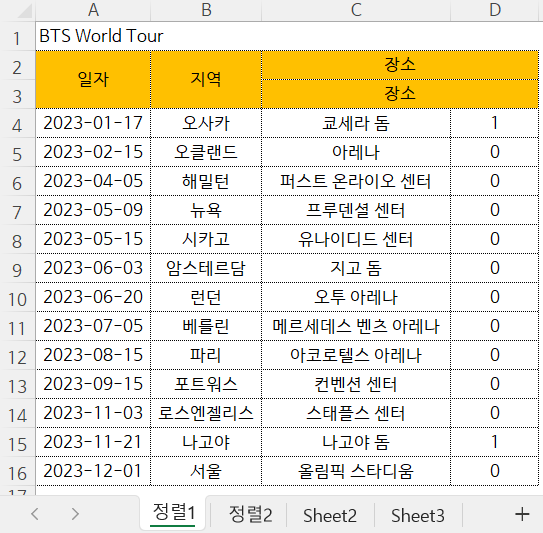Click the 컨벤션 센터 venue cell
543x533 pixels.
click(356, 384)
